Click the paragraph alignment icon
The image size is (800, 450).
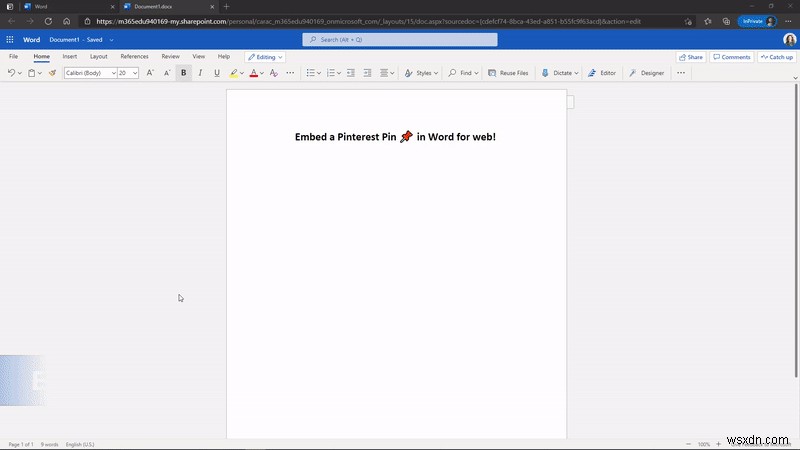(x=384, y=73)
